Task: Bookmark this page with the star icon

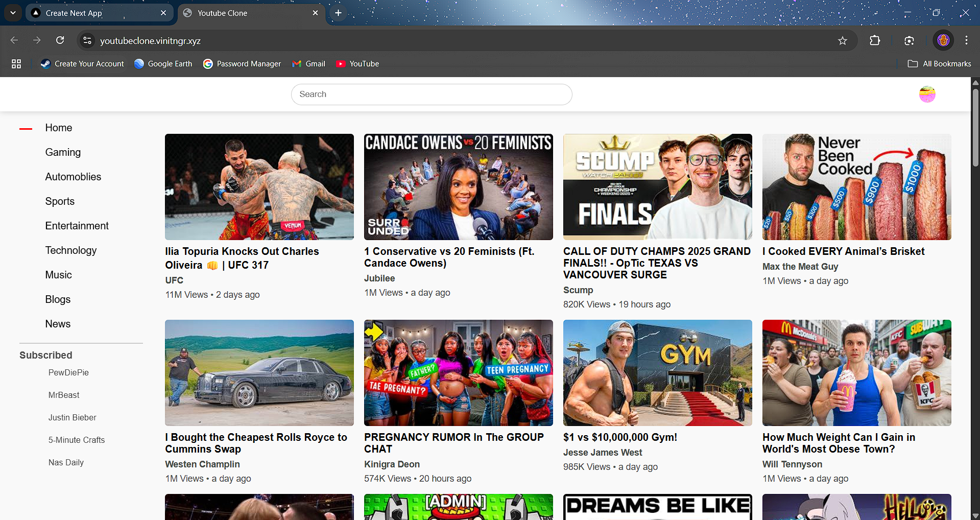Action: (843, 40)
